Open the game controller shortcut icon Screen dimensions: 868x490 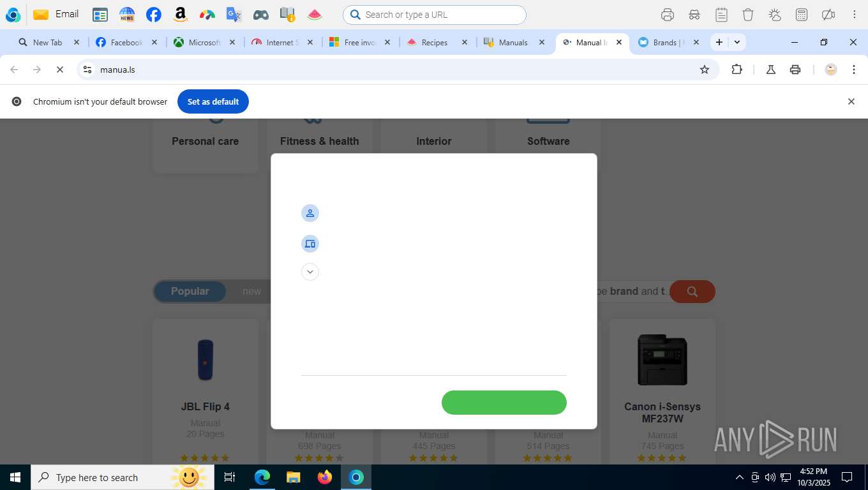tap(261, 15)
